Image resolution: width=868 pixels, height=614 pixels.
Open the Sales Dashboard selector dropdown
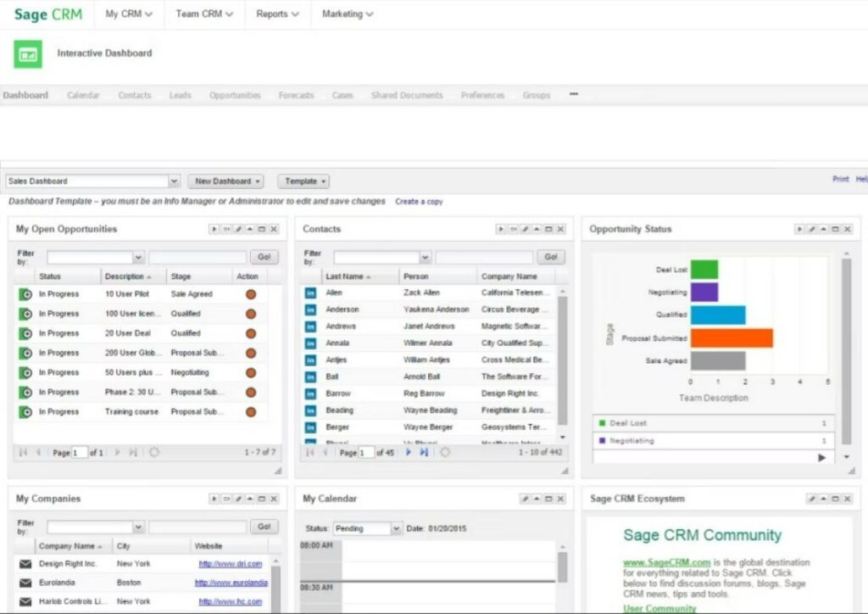coord(174,181)
